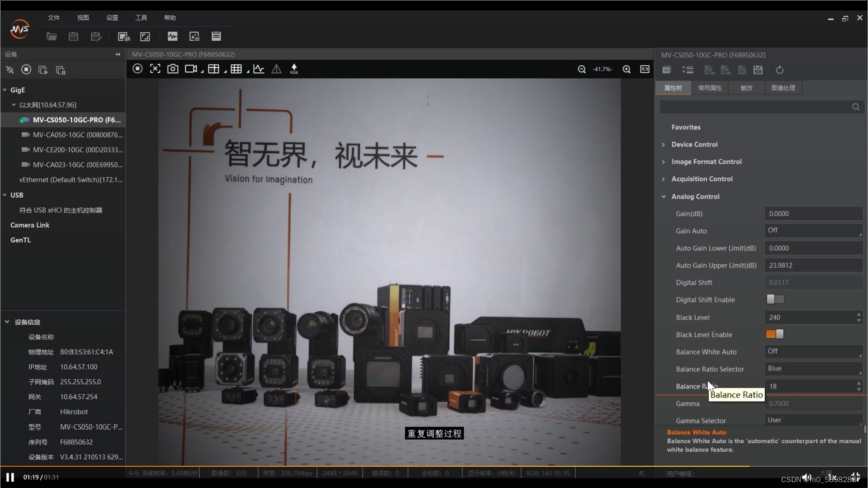Screen dimensions: 868x488
Task: Collapse the Analog Control section
Action: coord(663,196)
